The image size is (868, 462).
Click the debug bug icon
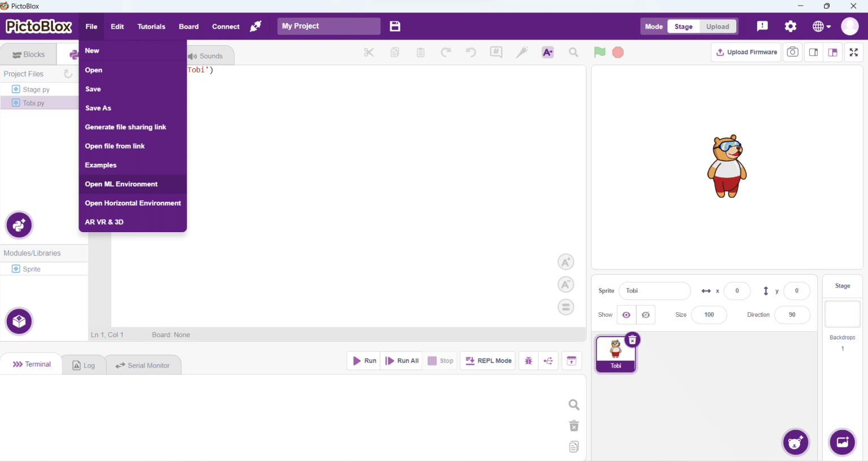[528, 361]
